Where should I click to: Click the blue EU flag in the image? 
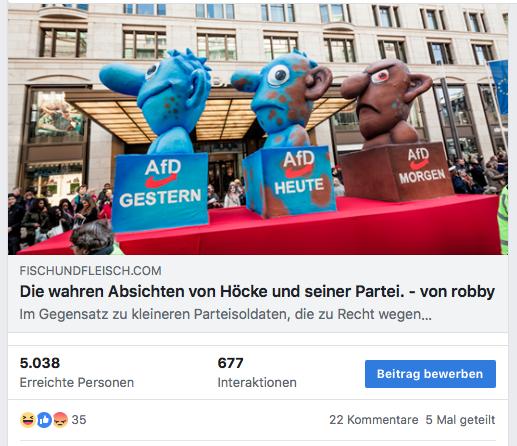coord(499,87)
